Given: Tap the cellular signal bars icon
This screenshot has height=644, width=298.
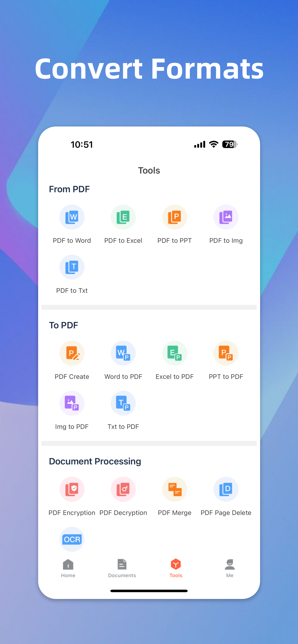Looking at the screenshot, I should pos(200,144).
